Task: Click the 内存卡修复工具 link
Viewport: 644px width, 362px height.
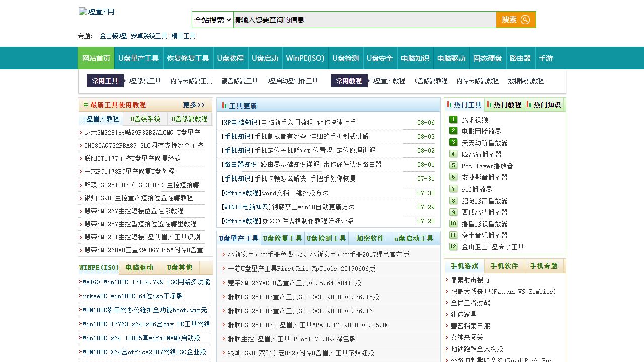Action: (x=192, y=81)
